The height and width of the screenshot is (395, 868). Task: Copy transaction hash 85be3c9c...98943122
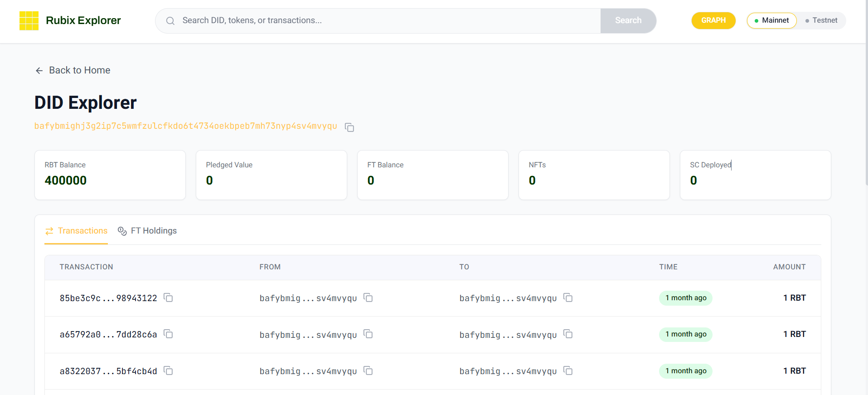click(168, 297)
